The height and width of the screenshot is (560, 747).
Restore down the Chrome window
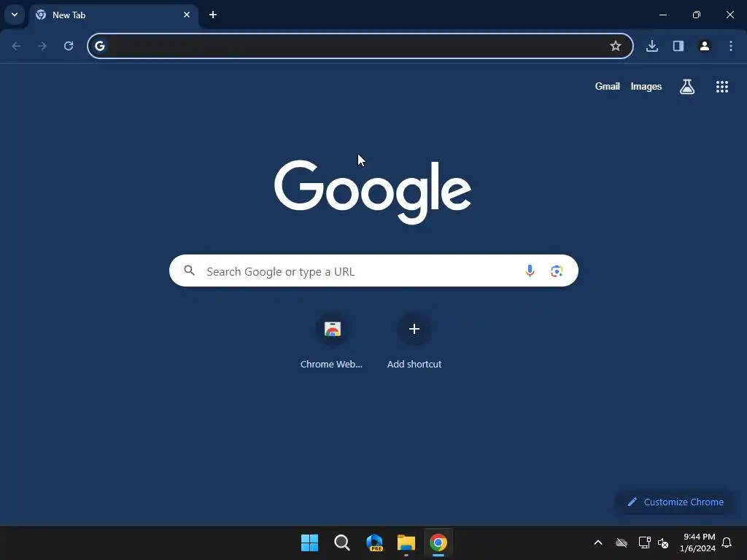[x=697, y=15]
